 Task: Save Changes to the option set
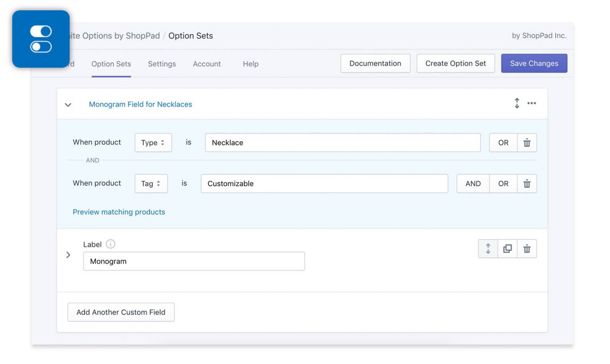click(534, 63)
